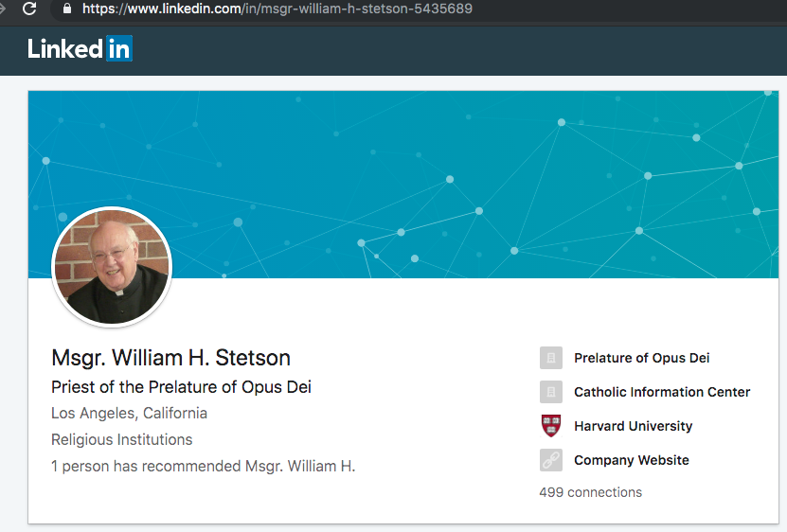The height and width of the screenshot is (532, 787).
Task: Click the name Msgr. William H. Stetson
Action: pos(170,358)
